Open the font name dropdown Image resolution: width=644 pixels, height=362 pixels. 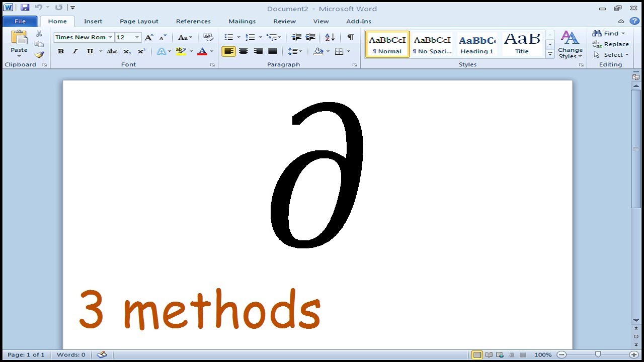click(110, 37)
